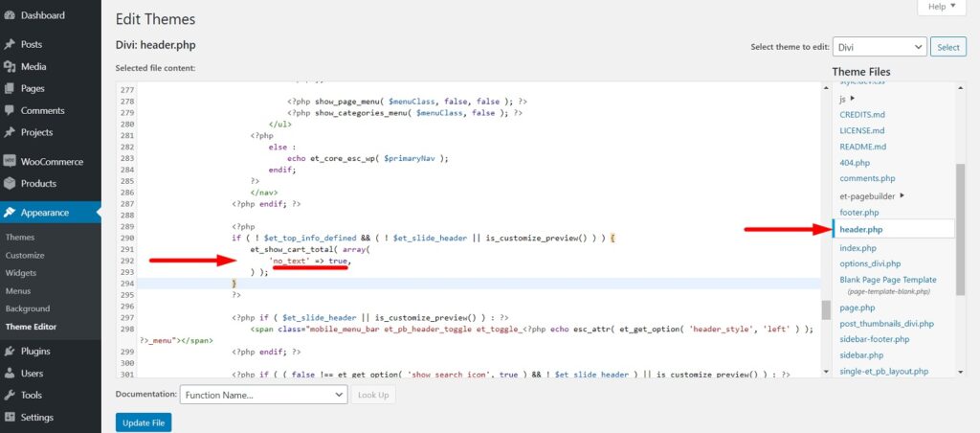This screenshot has width=980, height=433.
Task: Open Blank Page Page Template file
Action: 888,280
